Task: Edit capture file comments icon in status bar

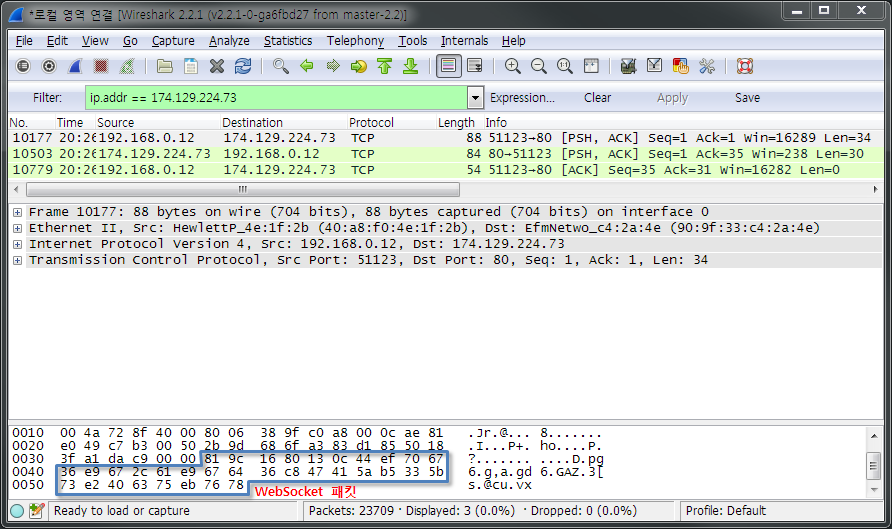Action: 36,511
